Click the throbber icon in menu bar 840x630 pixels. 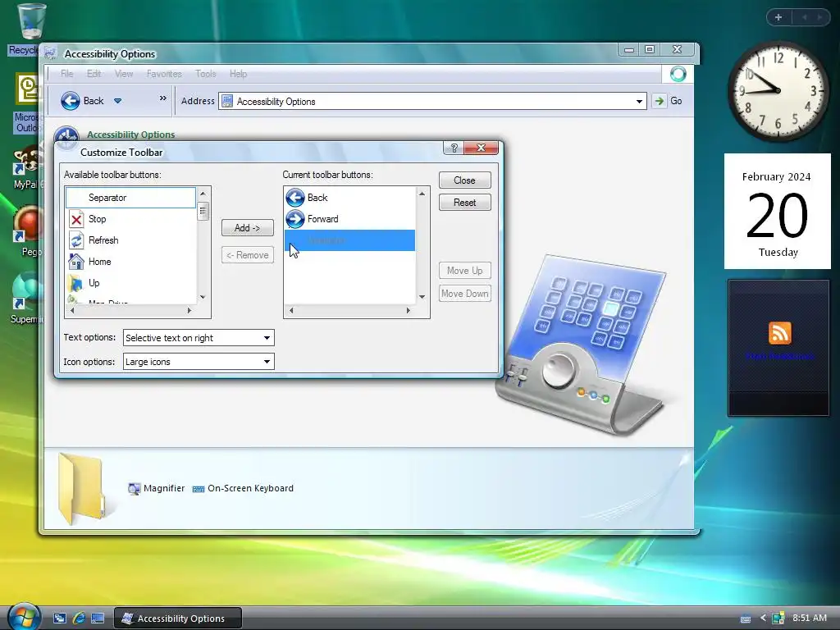tap(678, 74)
